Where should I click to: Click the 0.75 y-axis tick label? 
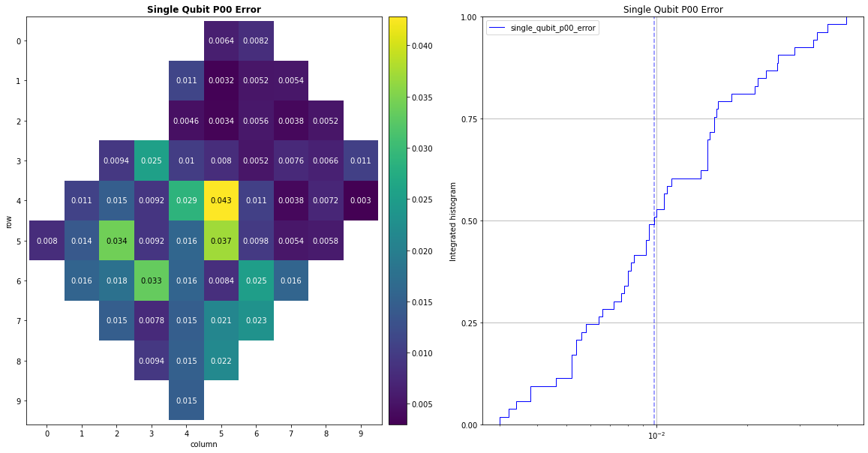coord(470,118)
